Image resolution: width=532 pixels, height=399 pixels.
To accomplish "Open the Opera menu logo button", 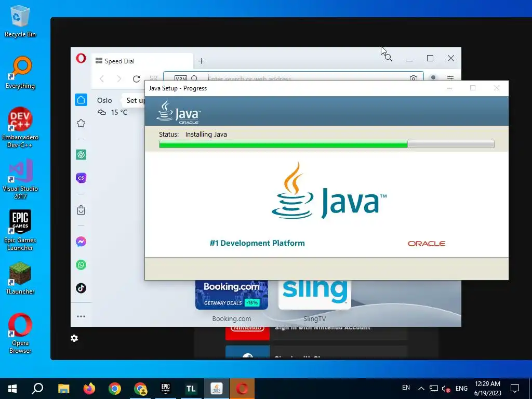I will [x=81, y=58].
